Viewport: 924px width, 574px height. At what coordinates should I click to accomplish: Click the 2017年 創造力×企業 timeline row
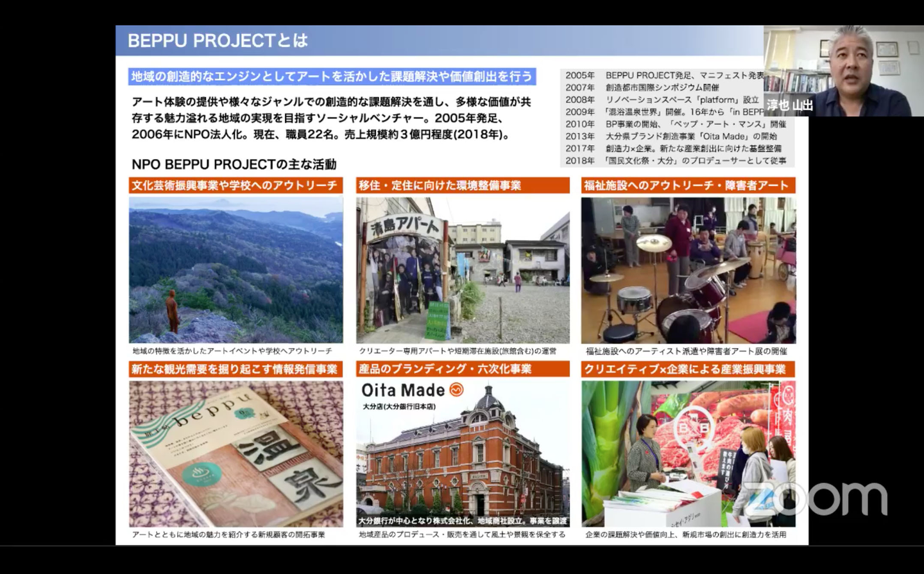[673, 148]
